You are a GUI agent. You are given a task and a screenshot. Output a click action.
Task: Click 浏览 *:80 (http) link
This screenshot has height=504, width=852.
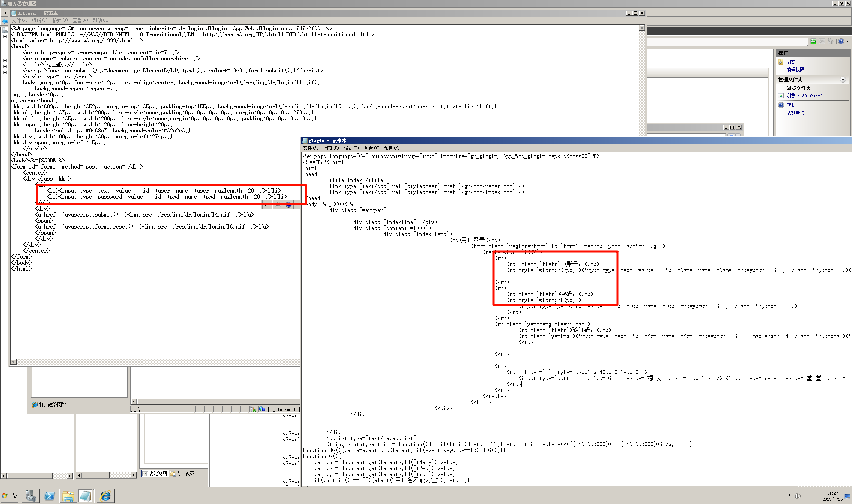(x=804, y=96)
